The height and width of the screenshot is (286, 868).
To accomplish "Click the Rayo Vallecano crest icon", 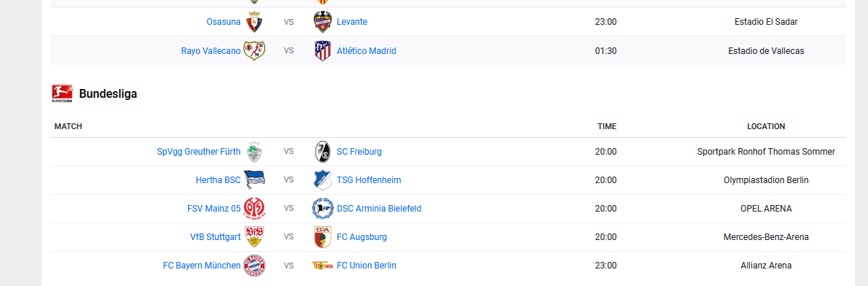I will [254, 51].
